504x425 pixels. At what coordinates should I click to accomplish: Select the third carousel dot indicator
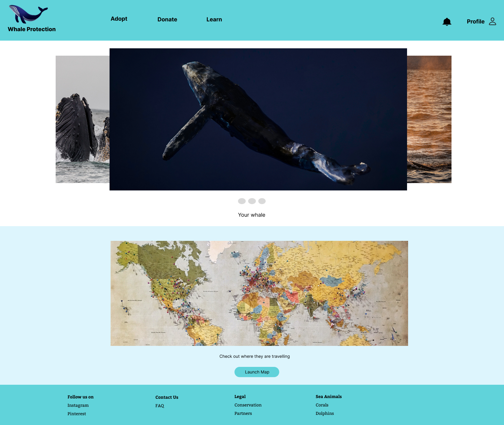[262, 201]
